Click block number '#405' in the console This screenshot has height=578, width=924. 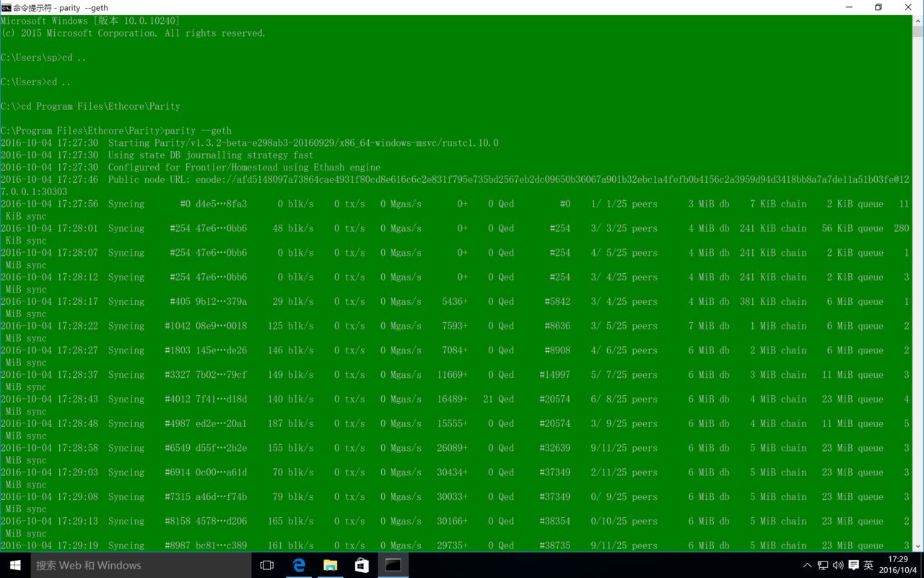point(178,302)
